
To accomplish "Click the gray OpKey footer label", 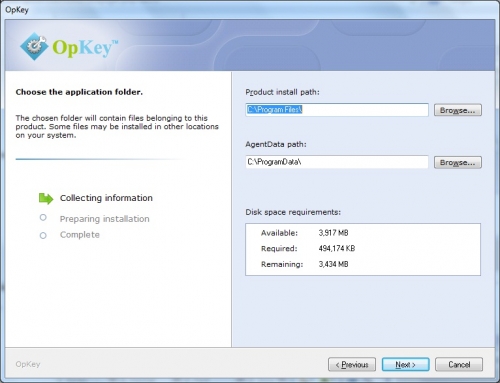I will (x=28, y=364).
